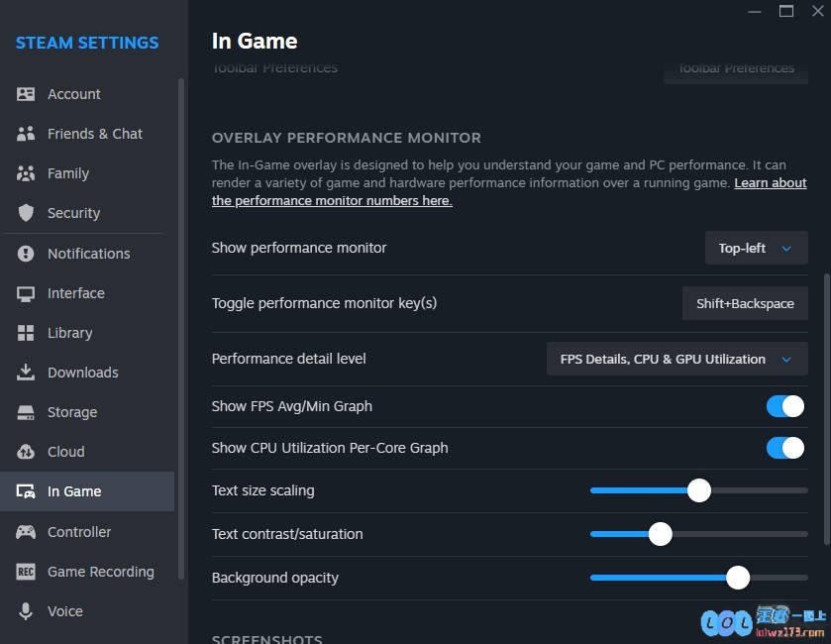Click the Notifications exclamation icon
Viewport: 831px width, 644px height.
pyautogui.click(x=26, y=254)
